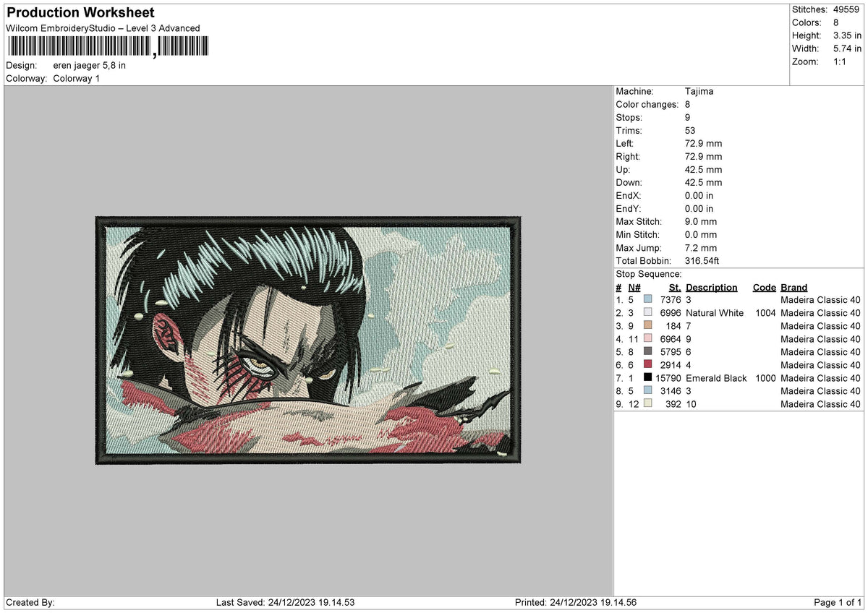Select the 'Down:' label
The width and height of the screenshot is (868, 613).
[x=629, y=182]
